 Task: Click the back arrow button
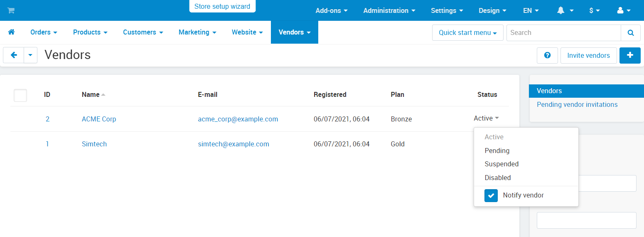[14, 55]
